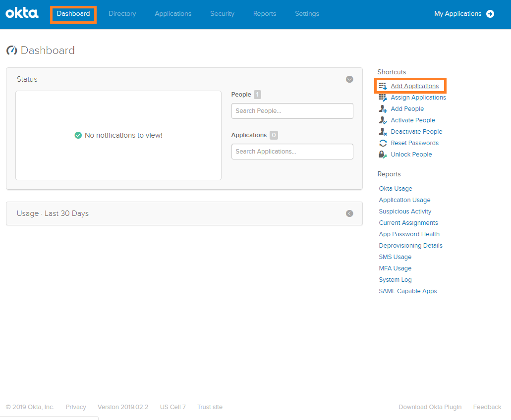Image resolution: width=511 pixels, height=420 pixels.
Task: Click the Assign Applications shortcut icon
Action: click(x=383, y=98)
